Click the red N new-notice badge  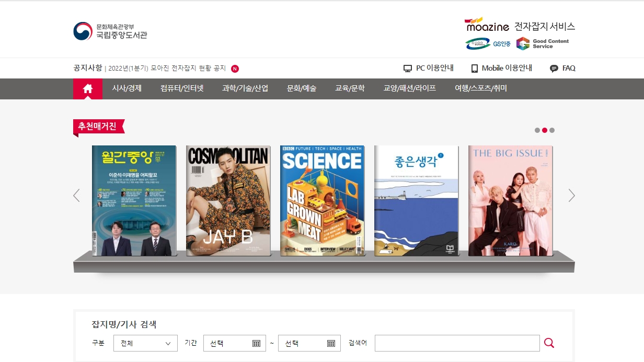235,69
